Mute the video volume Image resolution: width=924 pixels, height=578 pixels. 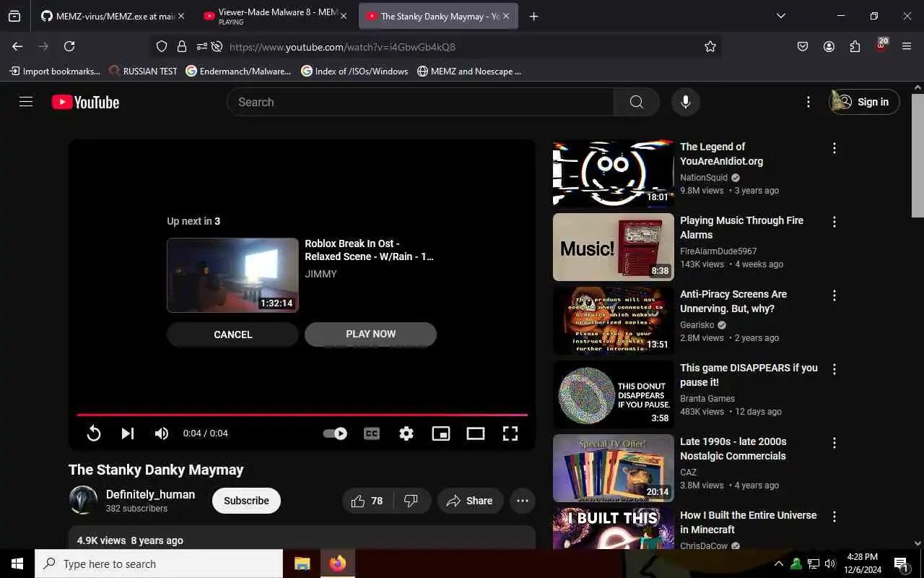tap(162, 433)
